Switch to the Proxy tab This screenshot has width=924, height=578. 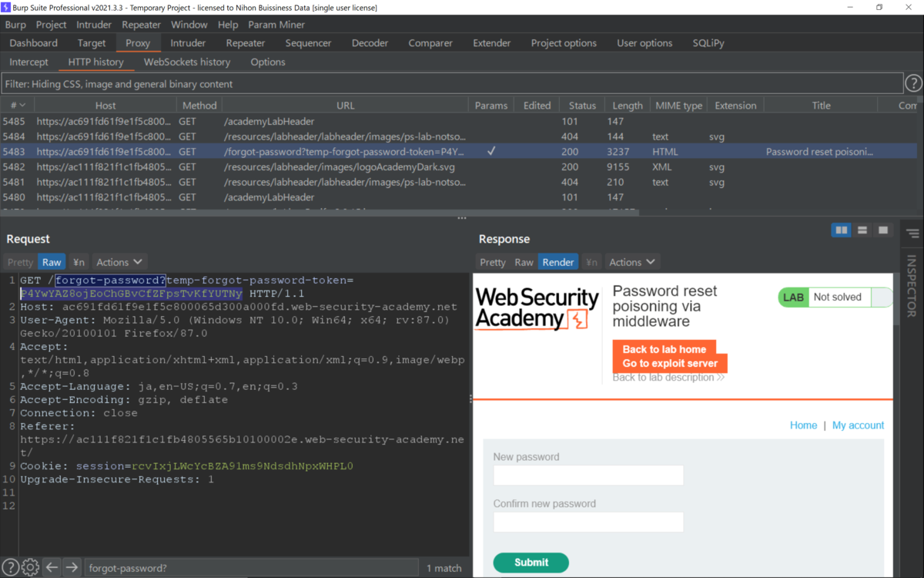point(138,43)
